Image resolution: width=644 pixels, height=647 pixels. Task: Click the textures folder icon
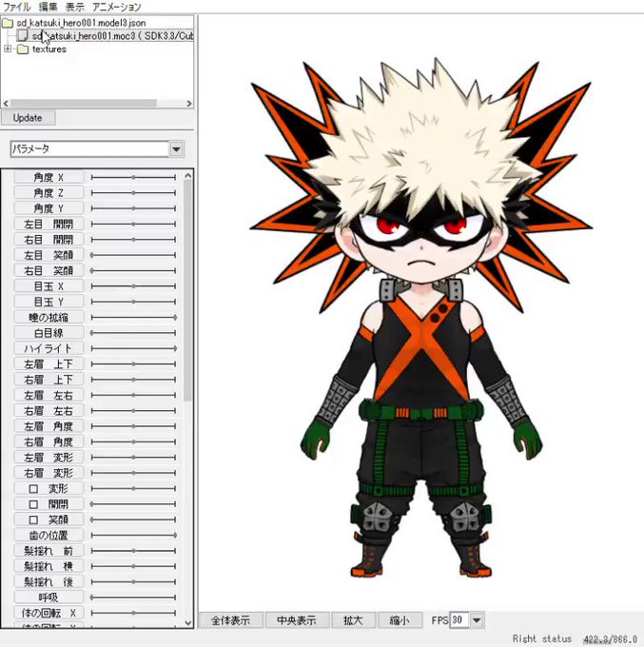[23, 49]
